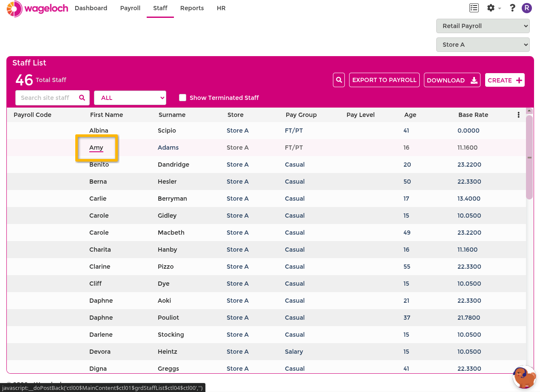Image resolution: width=540 pixels, height=392 pixels.
Task: Open the purple R user avatar
Action: tap(527, 8)
